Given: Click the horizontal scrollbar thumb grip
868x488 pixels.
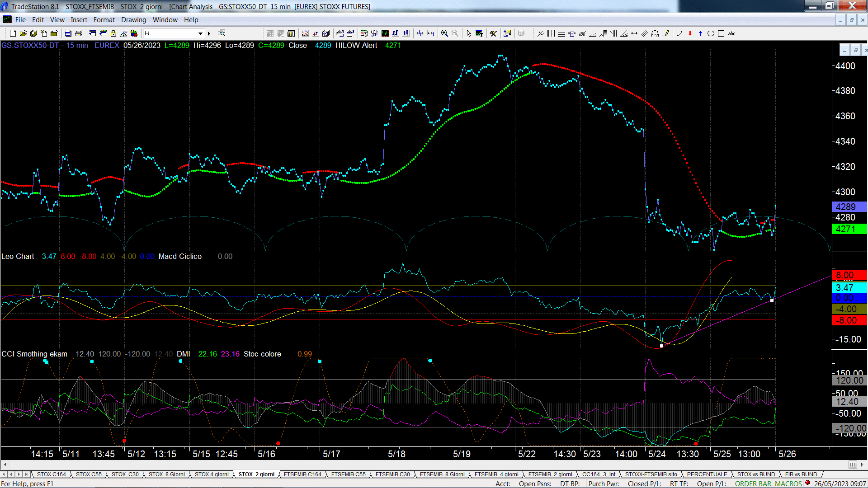Looking at the screenshot, I should pos(853,465).
